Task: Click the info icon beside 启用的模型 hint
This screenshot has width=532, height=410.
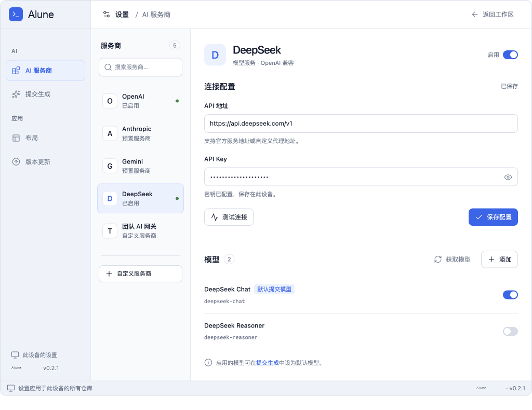Action: point(208,363)
